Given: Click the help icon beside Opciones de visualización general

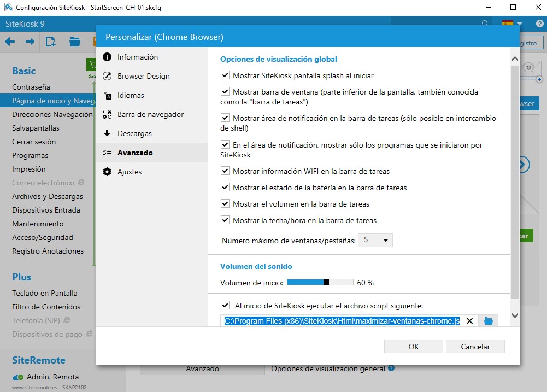Looking at the screenshot, I should pos(391,368).
